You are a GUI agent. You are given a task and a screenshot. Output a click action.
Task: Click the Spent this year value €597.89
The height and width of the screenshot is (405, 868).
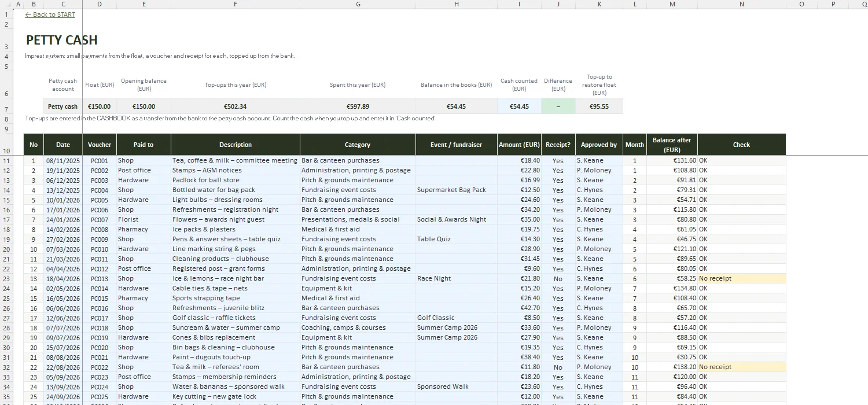358,106
